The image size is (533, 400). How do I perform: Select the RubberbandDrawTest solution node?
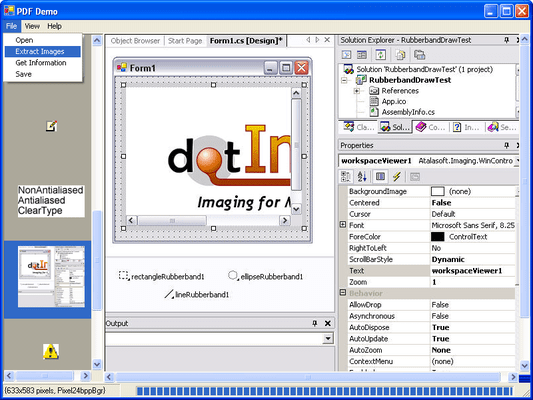pos(418,69)
